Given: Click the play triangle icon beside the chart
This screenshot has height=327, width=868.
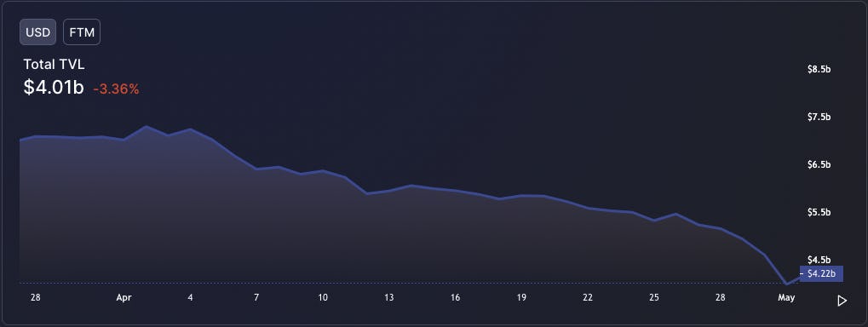Looking at the screenshot, I should [x=842, y=301].
